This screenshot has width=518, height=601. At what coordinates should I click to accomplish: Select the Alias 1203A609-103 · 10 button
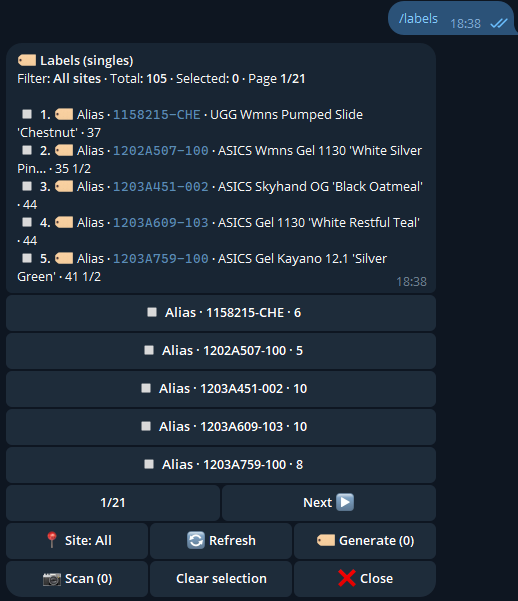click(221, 427)
